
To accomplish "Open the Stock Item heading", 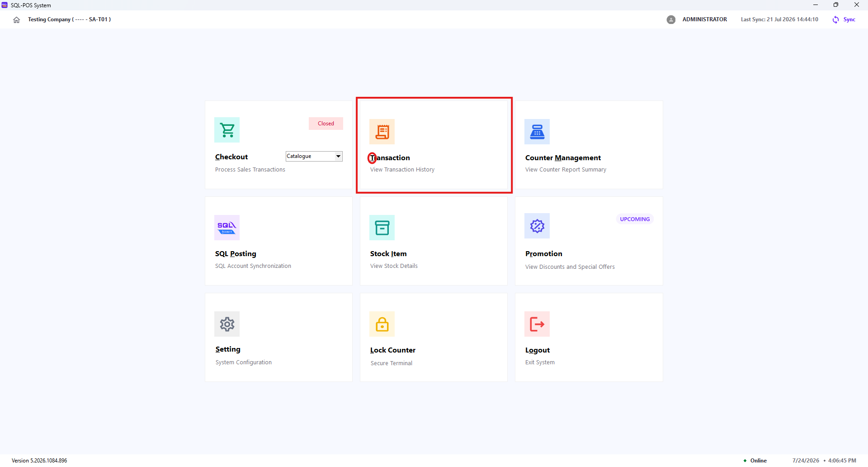I will [388, 254].
